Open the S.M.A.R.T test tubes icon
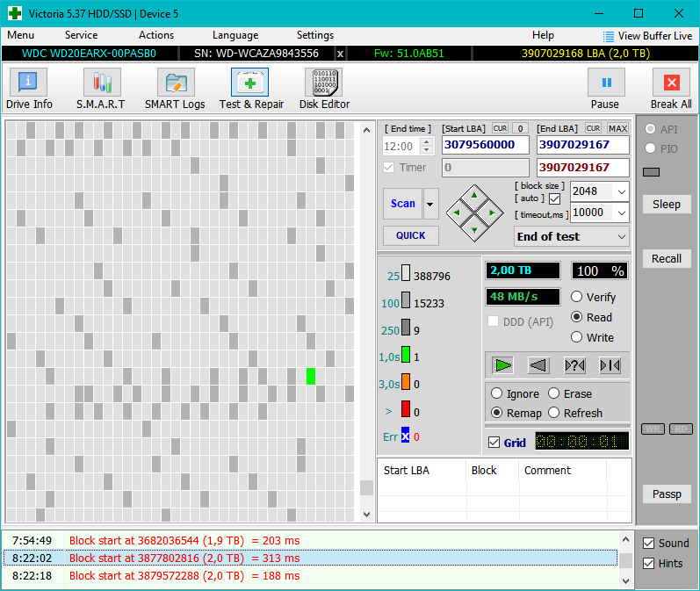The width and height of the screenshot is (700, 591). (x=100, y=83)
